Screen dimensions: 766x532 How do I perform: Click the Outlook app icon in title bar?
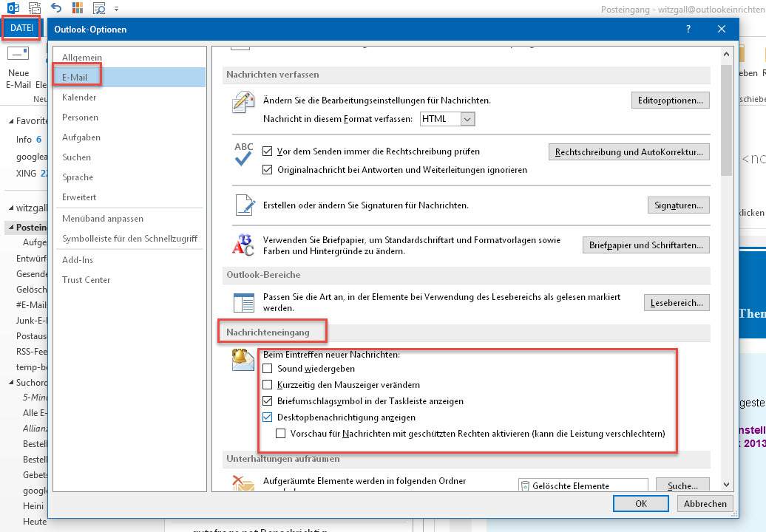pyautogui.click(x=13, y=8)
